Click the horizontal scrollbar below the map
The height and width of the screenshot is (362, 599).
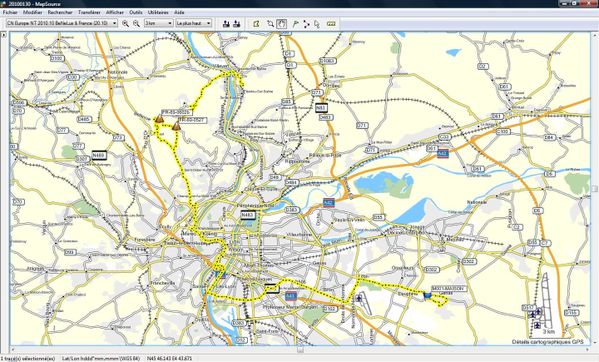tap(300, 349)
